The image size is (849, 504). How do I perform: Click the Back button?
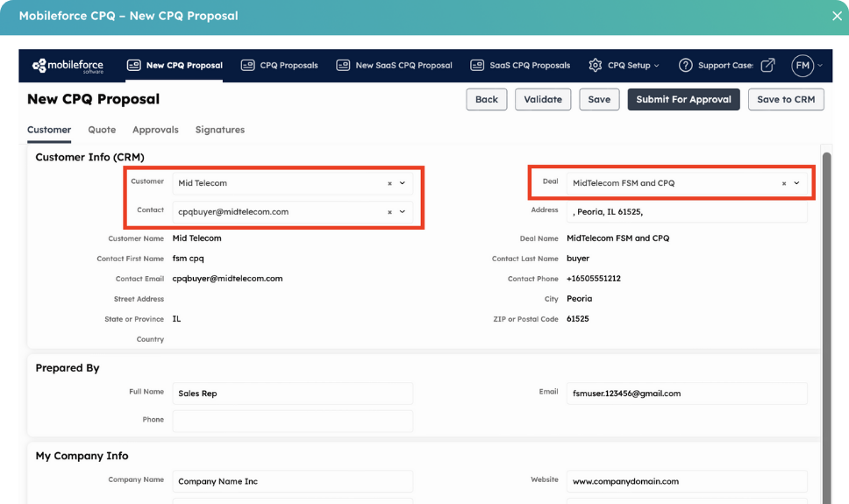pyautogui.click(x=486, y=100)
